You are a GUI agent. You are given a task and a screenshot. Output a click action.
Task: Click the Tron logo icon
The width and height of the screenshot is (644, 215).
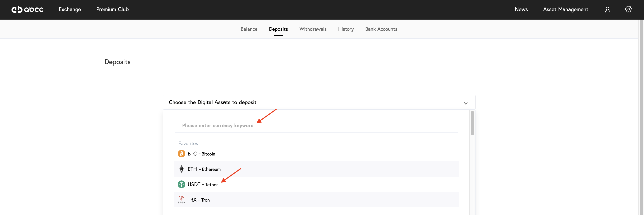(x=182, y=200)
